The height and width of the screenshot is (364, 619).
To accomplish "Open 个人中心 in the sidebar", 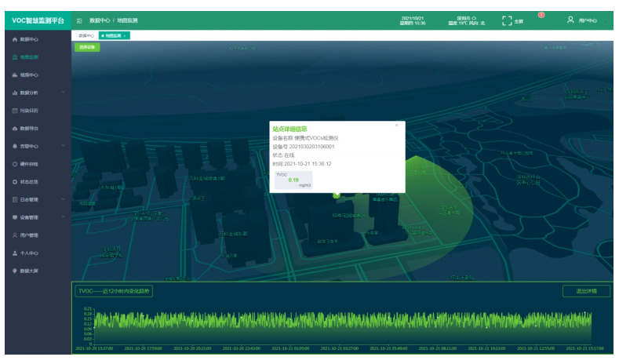I will click(x=29, y=253).
